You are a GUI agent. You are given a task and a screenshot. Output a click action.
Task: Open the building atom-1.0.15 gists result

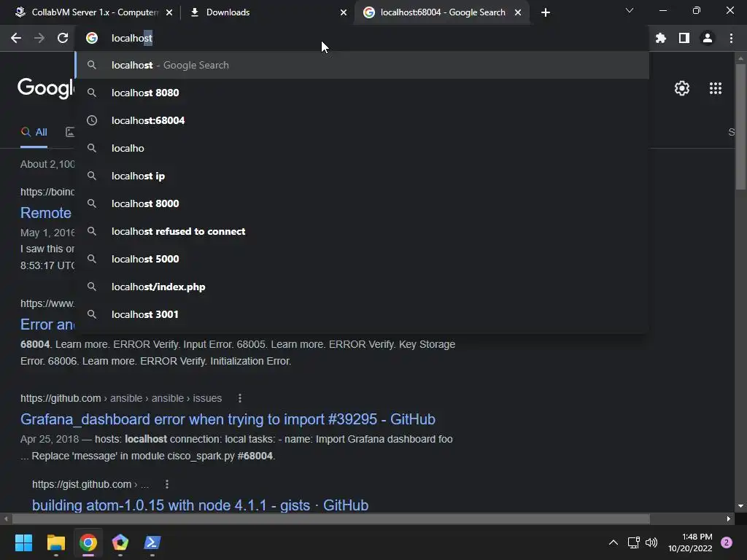pyautogui.click(x=200, y=505)
